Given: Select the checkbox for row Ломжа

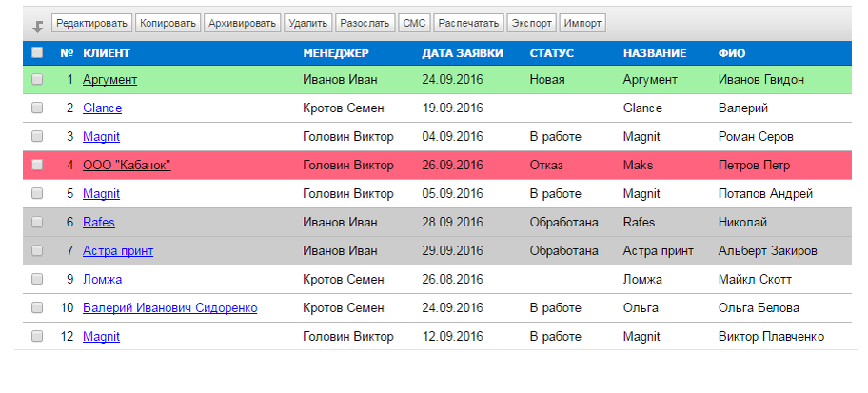Looking at the screenshot, I should point(37,280).
